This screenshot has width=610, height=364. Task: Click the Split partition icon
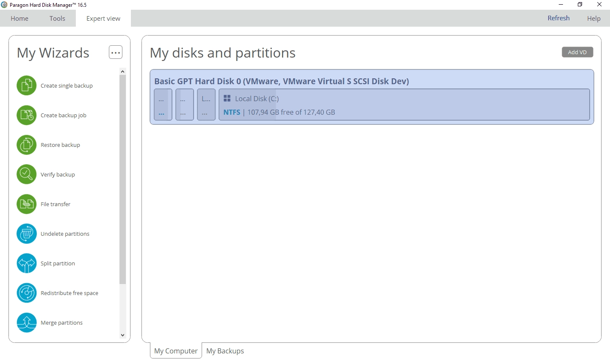tap(27, 263)
